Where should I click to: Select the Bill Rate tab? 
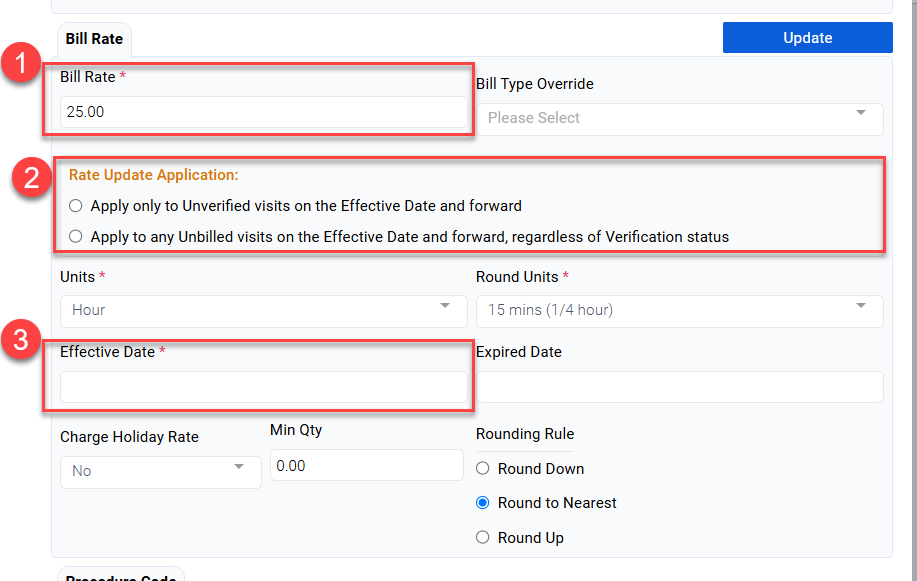click(94, 39)
